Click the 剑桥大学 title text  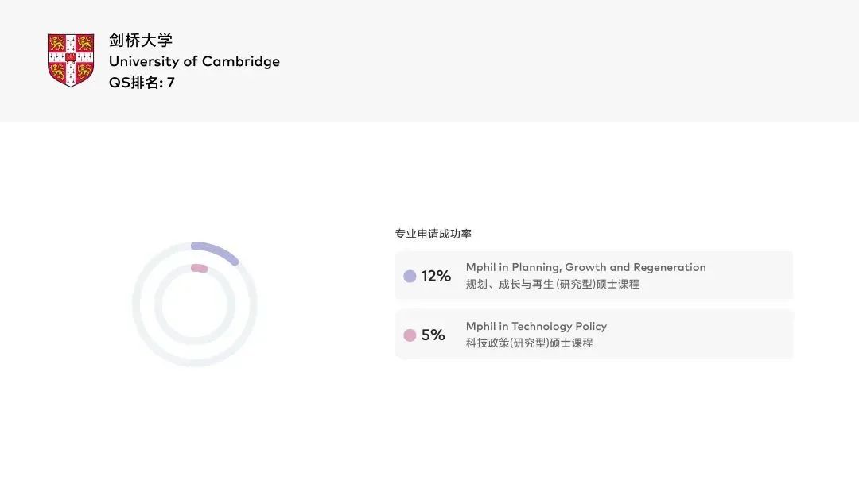(x=141, y=40)
